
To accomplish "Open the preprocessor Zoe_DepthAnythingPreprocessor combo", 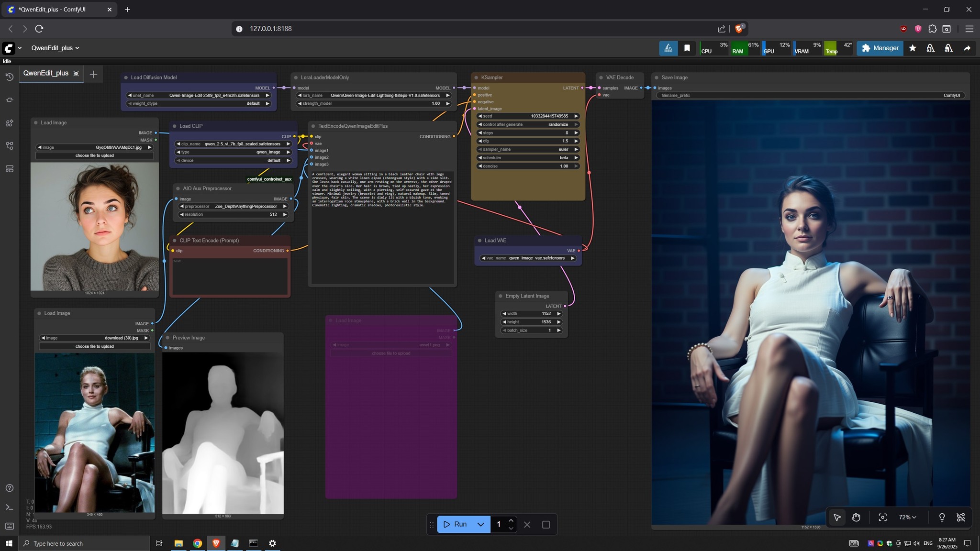I will click(233, 206).
